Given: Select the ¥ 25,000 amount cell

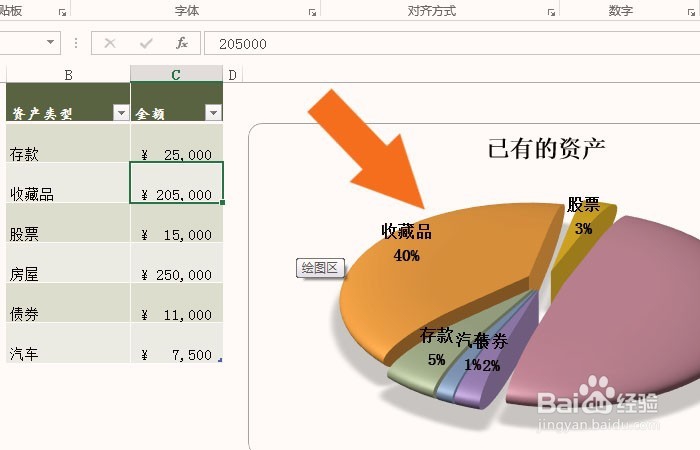Looking at the screenshot, I should point(176,143).
